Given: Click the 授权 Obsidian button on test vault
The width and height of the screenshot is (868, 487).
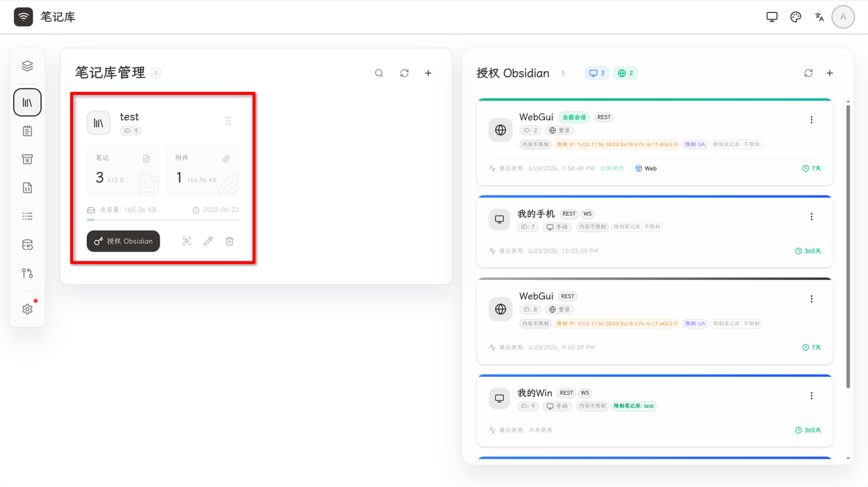Looking at the screenshot, I should pos(123,241).
